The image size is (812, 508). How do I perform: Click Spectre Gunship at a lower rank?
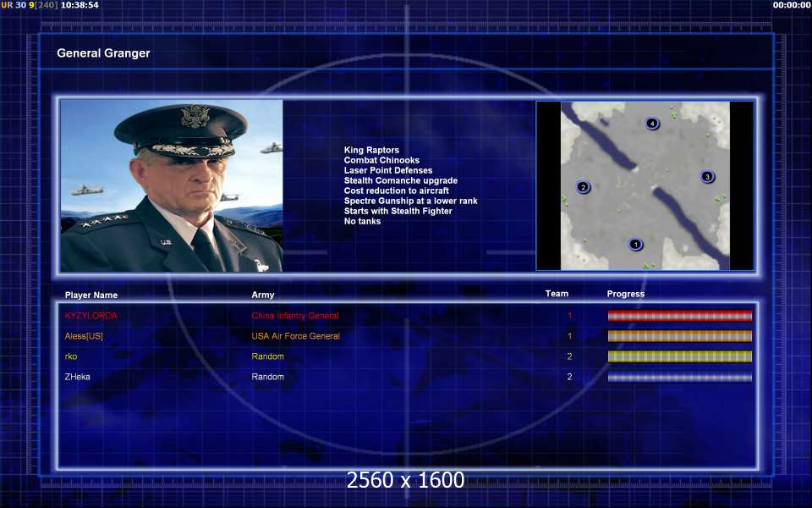411,201
